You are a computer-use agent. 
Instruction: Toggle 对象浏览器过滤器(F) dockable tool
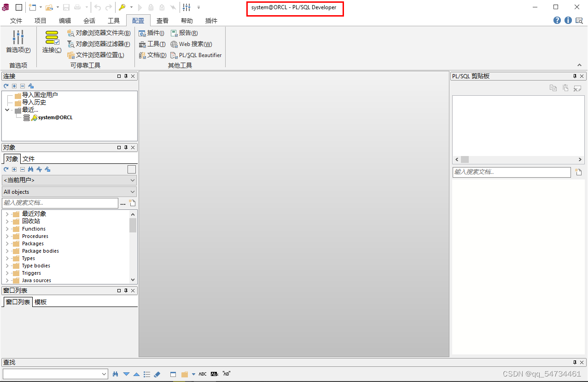coord(99,44)
